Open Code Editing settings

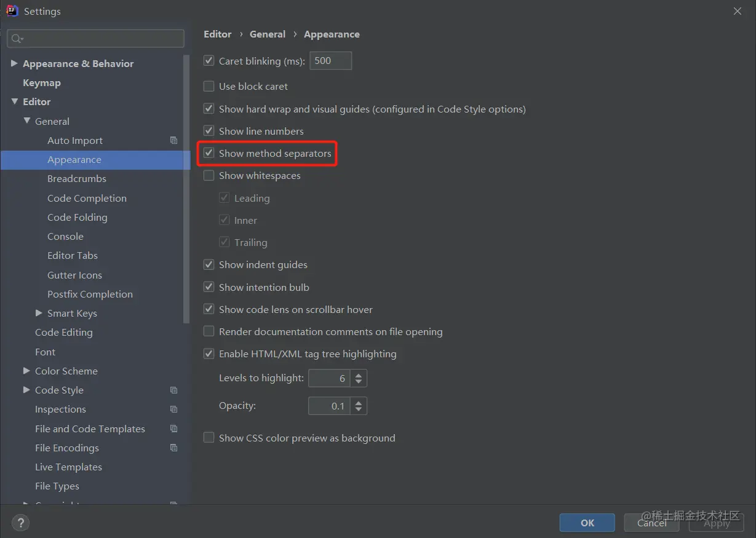pyautogui.click(x=64, y=332)
